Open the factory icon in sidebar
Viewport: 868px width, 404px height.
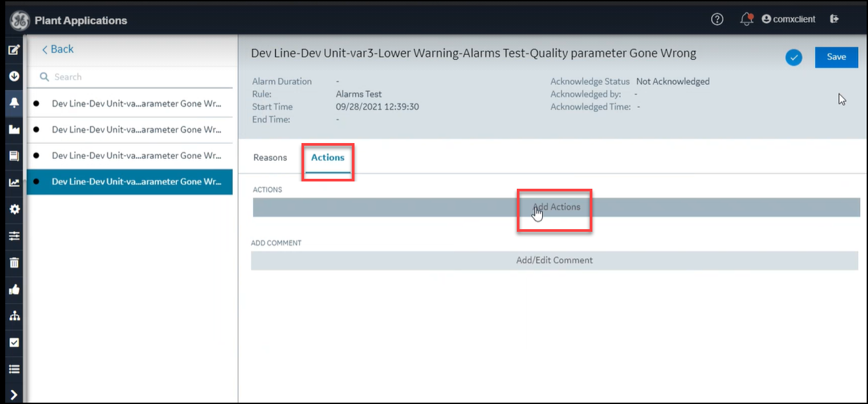(14, 130)
